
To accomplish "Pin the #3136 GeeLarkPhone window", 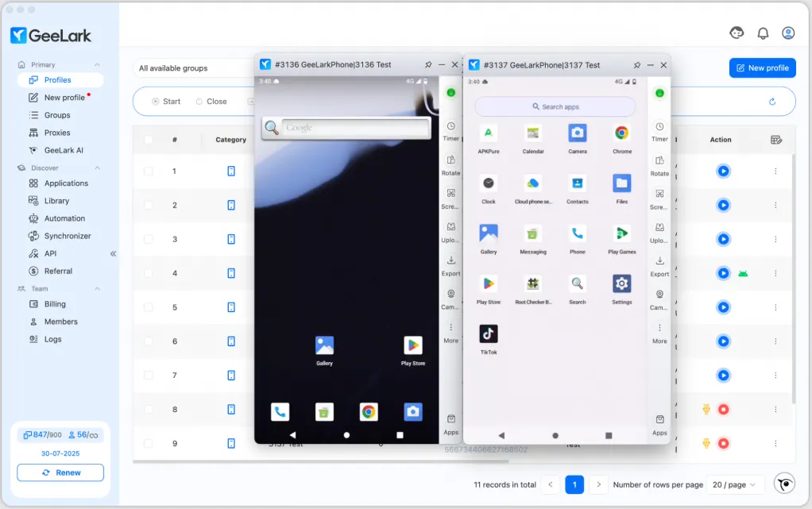I will tap(428, 65).
